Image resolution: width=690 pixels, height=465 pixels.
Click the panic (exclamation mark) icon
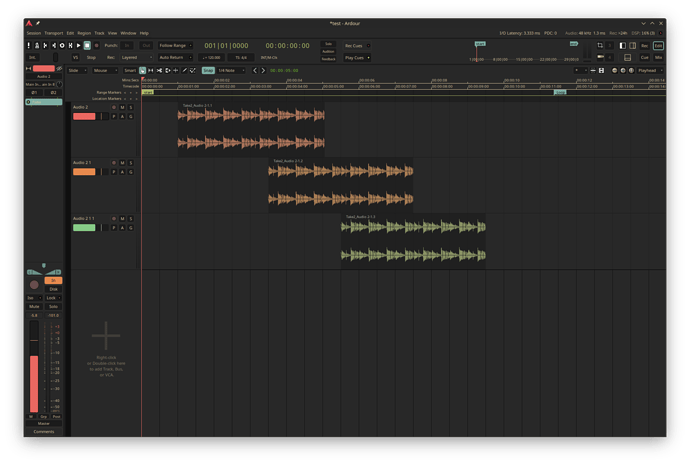point(29,45)
